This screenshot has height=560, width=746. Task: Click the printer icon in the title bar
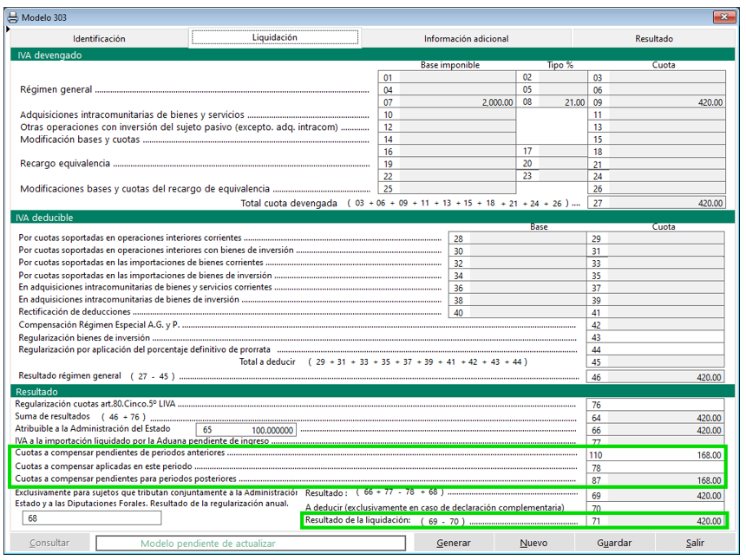click(x=12, y=17)
